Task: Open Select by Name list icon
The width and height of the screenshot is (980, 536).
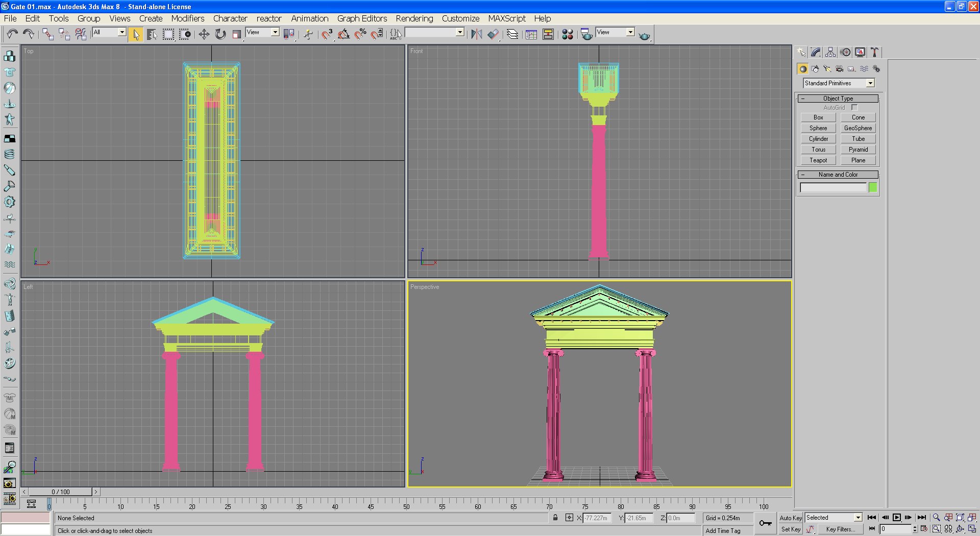Action: tap(152, 34)
